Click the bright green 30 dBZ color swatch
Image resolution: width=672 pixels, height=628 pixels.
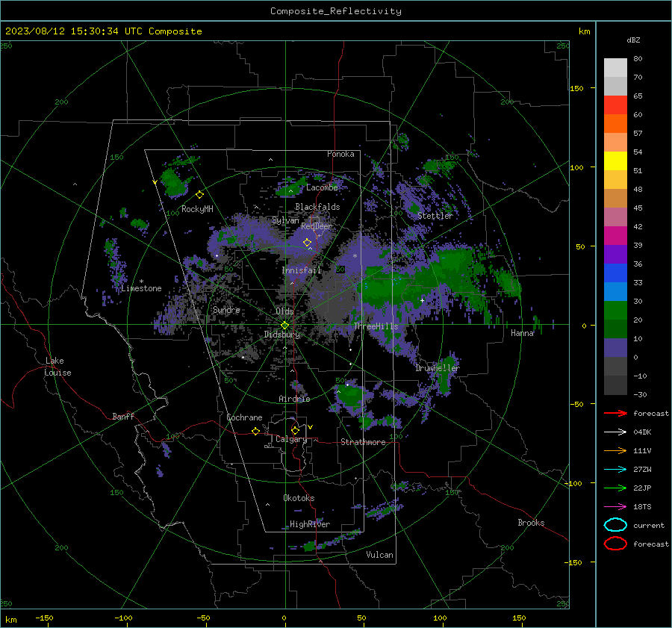click(x=615, y=311)
